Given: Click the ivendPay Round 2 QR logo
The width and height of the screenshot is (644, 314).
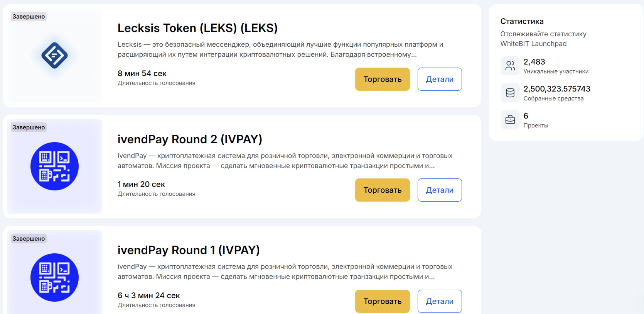Looking at the screenshot, I should [54, 166].
